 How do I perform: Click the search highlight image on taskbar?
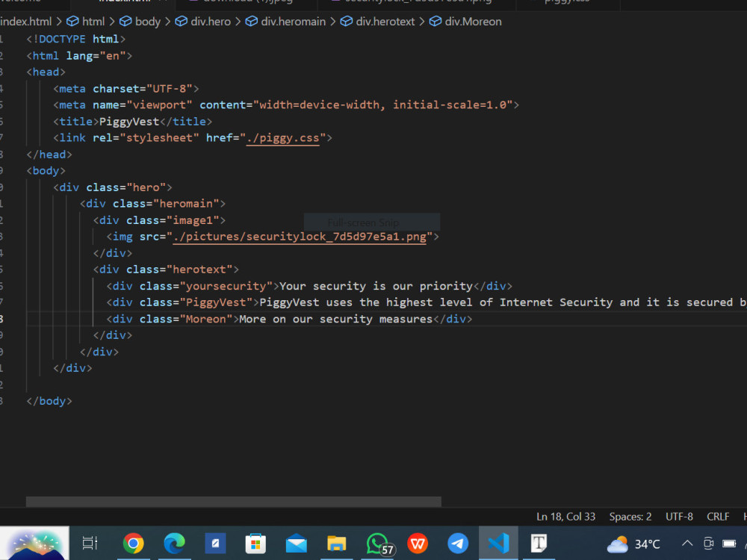(x=35, y=544)
